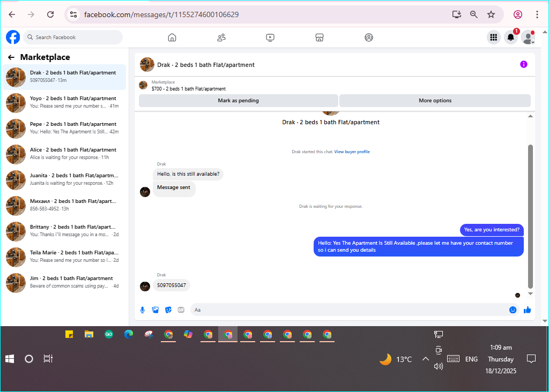Viewport: 549px width, 392px height.
Task: Open the Groups icon in top navigation
Action: tap(369, 37)
